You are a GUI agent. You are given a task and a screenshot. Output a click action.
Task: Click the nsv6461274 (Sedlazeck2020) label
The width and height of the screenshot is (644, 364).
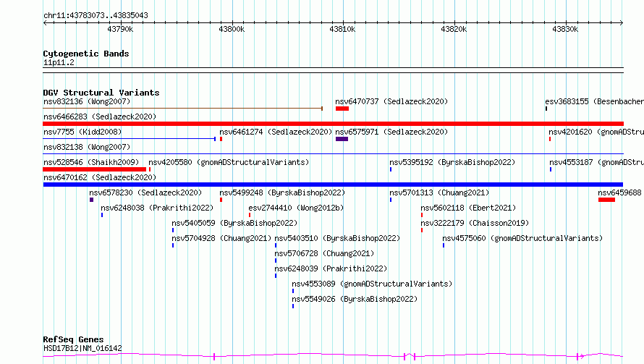coord(276,132)
